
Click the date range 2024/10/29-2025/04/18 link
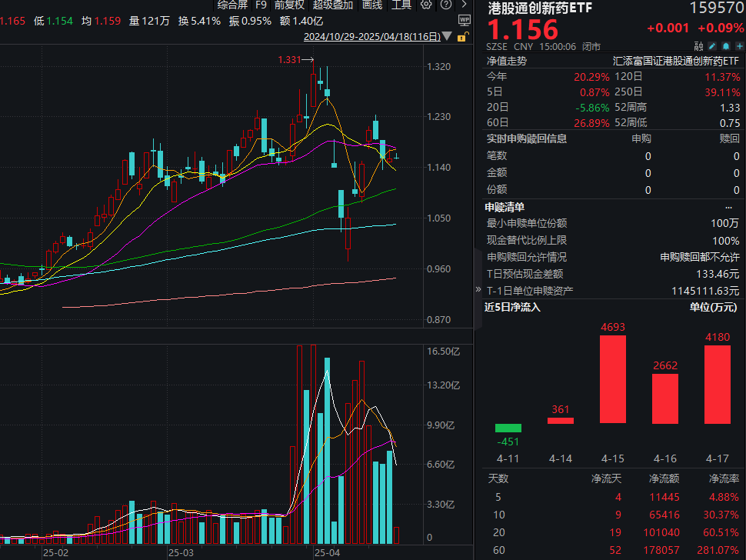click(372, 37)
